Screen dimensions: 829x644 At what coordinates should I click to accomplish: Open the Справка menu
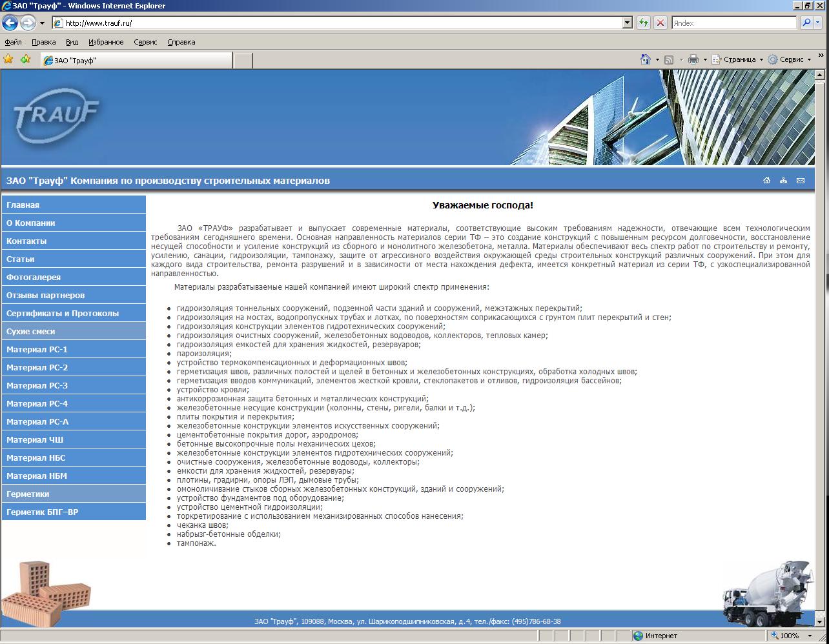click(181, 42)
